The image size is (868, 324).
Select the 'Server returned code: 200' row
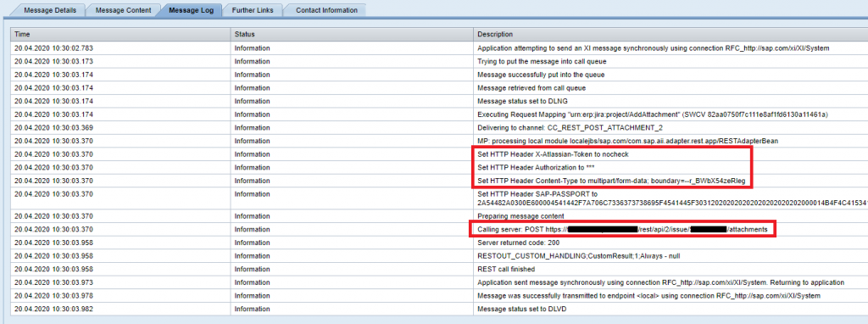(x=439, y=243)
